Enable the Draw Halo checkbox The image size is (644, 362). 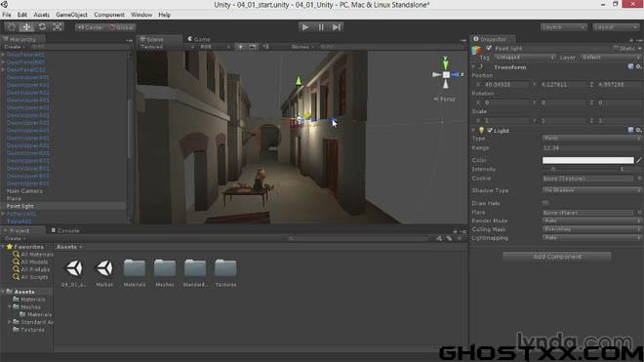pos(545,203)
